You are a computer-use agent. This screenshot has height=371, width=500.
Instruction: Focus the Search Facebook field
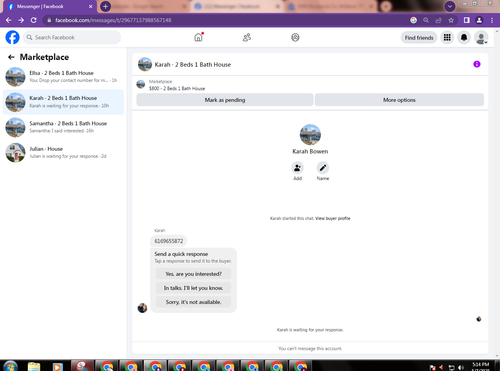(x=72, y=37)
